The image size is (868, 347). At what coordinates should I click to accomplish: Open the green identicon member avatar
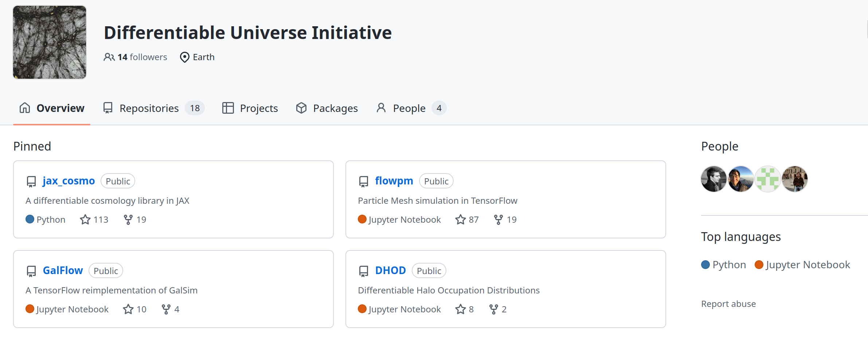(768, 179)
